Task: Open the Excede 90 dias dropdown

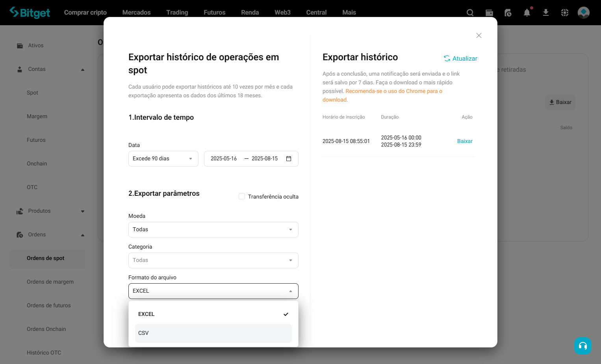Action: pos(163,159)
